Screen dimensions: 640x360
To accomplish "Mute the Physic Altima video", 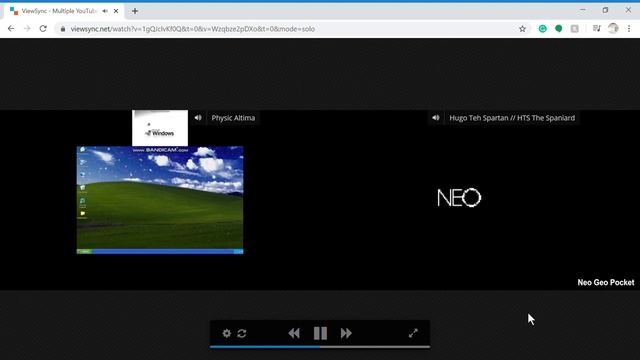I will [198, 118].
